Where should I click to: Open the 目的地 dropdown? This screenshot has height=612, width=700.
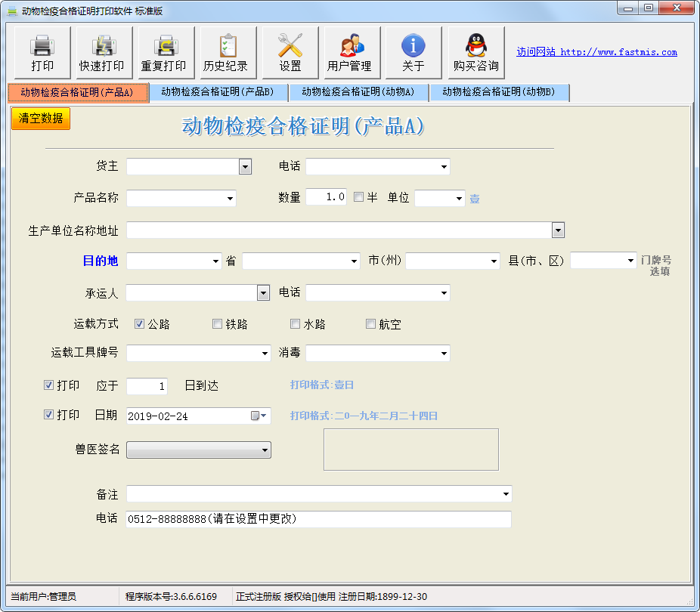215,261
